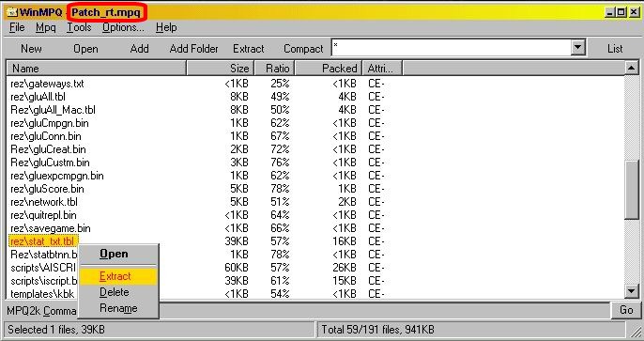Sort by the Packed column header

[329, 69]
